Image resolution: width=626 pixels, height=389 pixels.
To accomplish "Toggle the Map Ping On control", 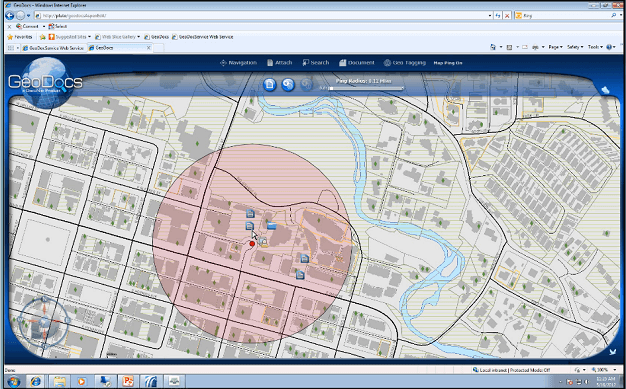I will pyautogui.click(x=448, y=63).
